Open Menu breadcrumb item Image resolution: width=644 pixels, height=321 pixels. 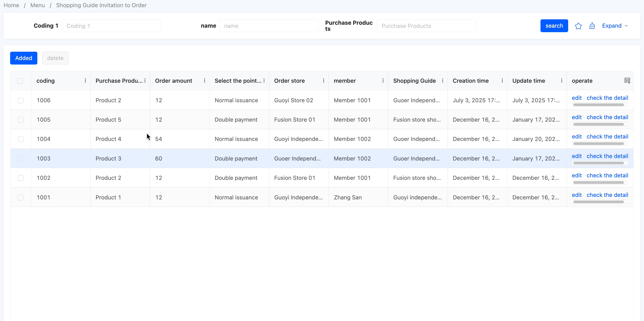pos(38,5)
